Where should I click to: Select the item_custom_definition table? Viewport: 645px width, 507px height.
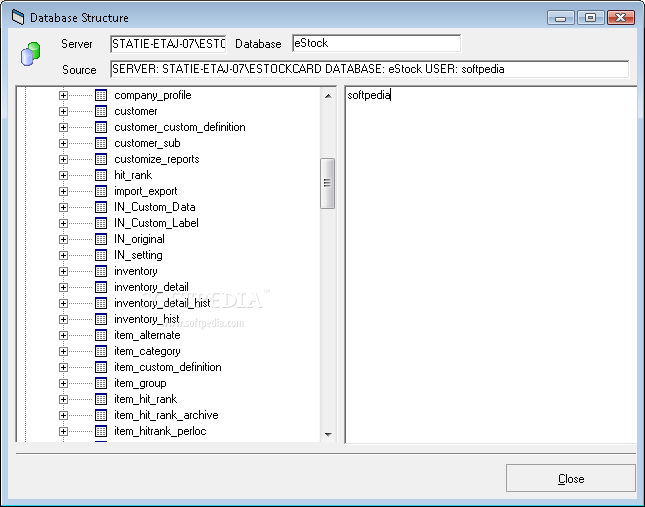click(168, 367)
